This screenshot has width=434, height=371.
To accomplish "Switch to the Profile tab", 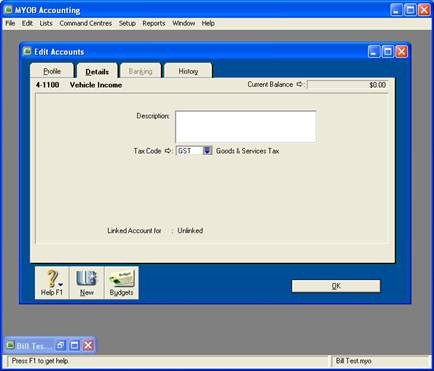I will (52, 71).
